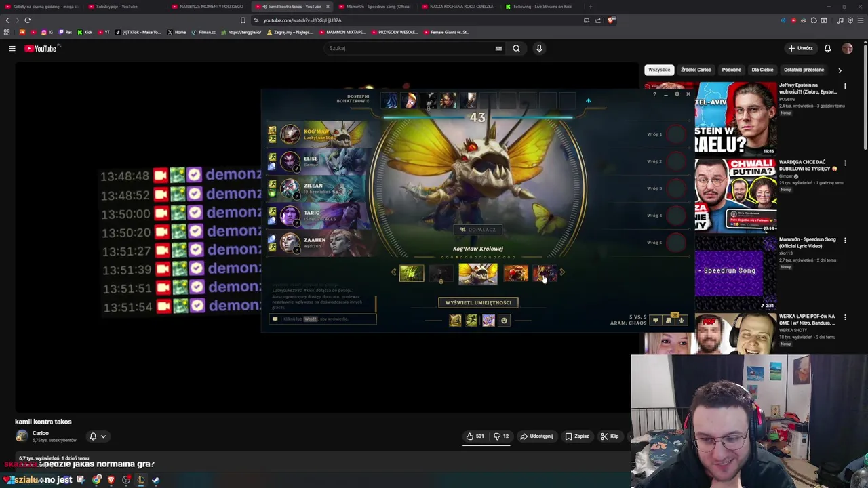Bookmark this page icon in address bar
The width and height of the screenshot is (868, 488).
243,20
